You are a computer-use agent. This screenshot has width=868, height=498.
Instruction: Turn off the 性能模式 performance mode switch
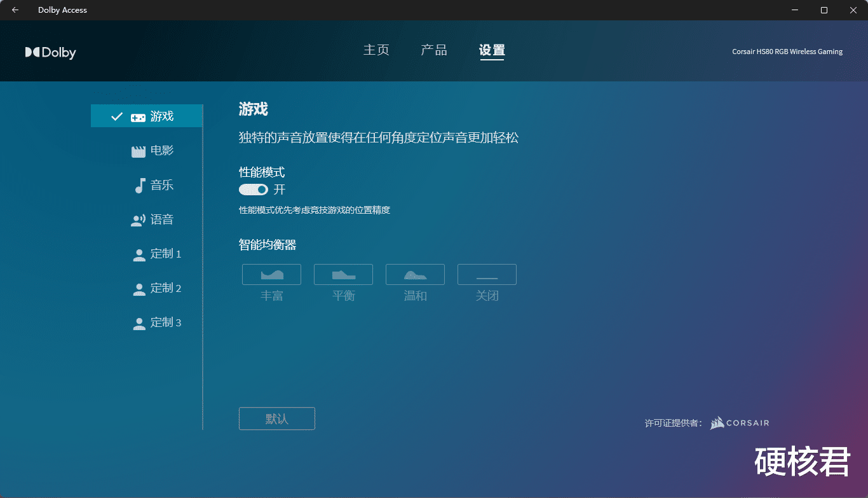[x=253, y=189]
